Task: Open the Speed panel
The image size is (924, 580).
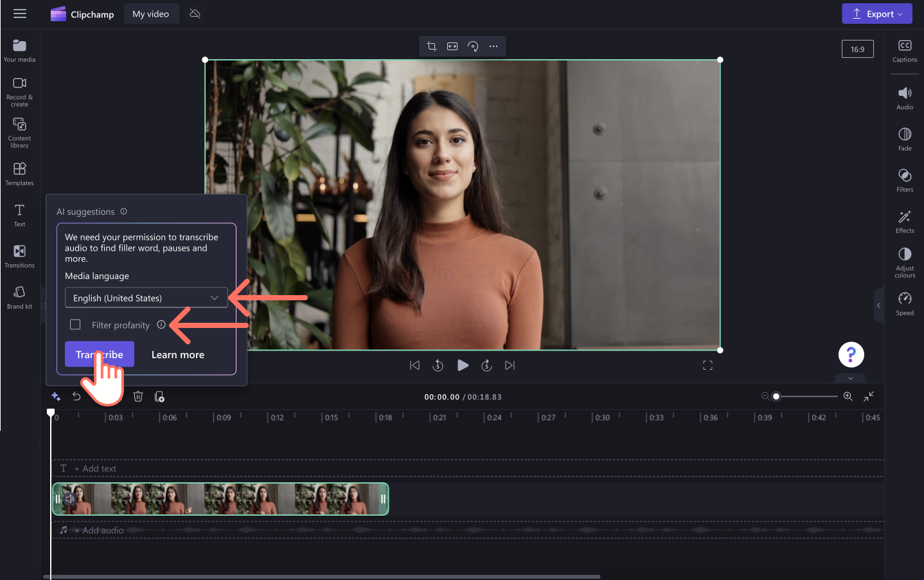Action: [x=905, y=304]
